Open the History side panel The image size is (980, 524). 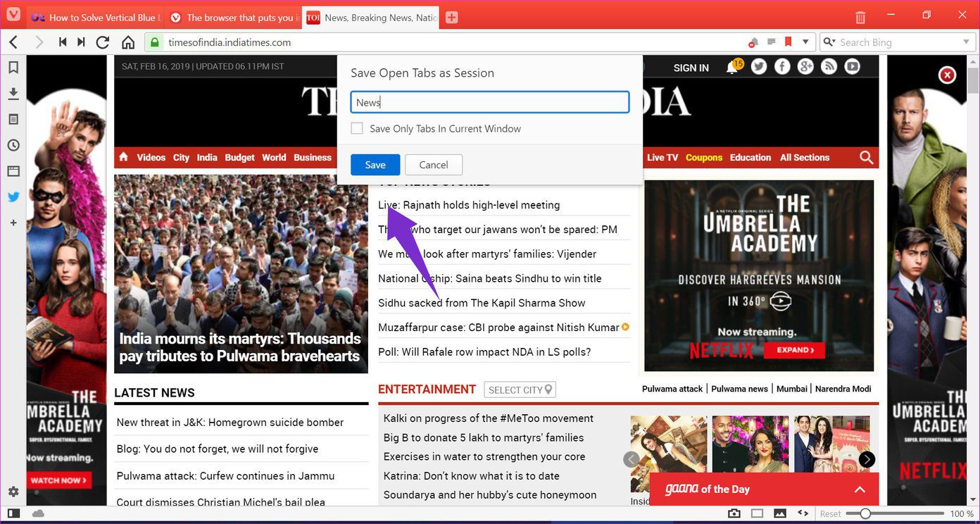pyautogui.click(x=13, y=145)
